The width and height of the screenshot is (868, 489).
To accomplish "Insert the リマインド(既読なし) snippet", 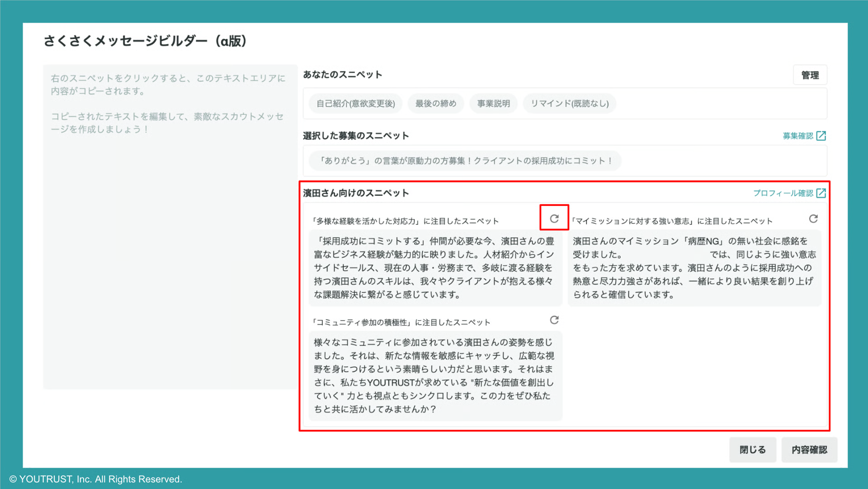I will [570, 104].
